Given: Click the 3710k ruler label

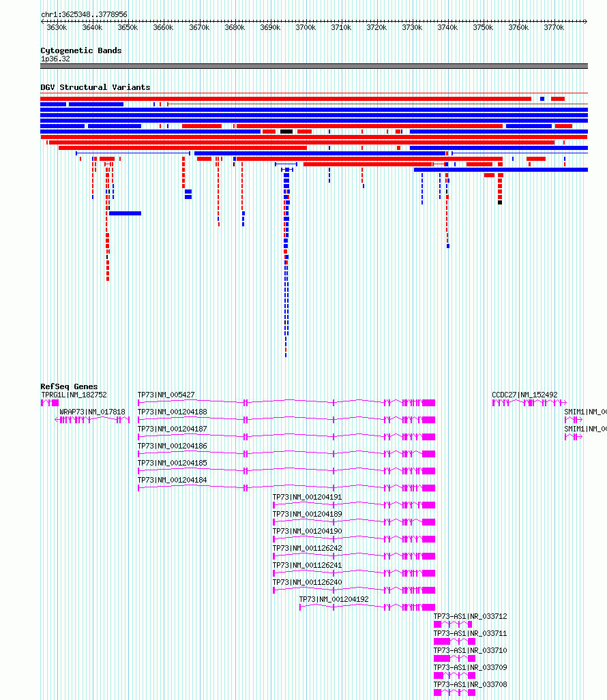Looking at the screenshot, I should pyautogui.click(x=341, y=28).
